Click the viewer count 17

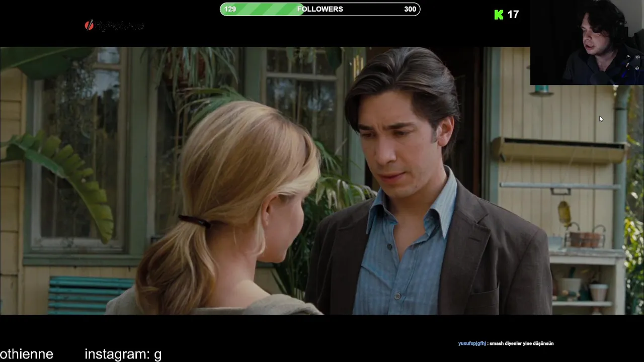coord(513,15)
